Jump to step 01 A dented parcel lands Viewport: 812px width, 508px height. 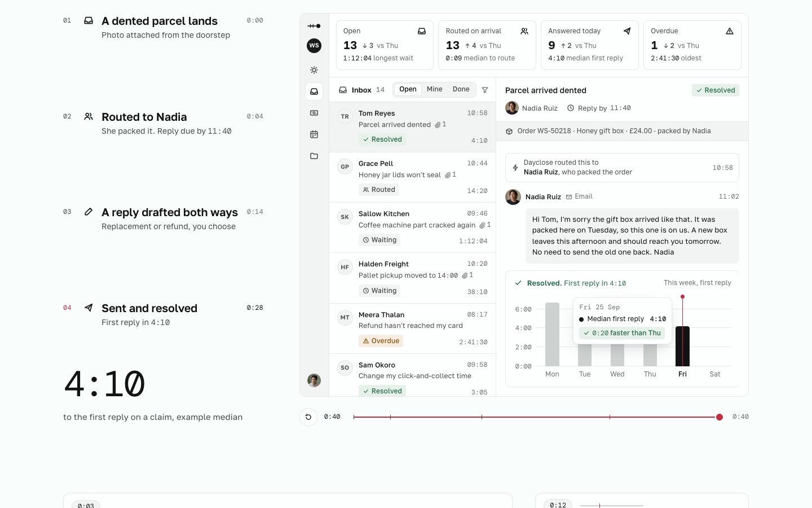(x=164, y=27)
